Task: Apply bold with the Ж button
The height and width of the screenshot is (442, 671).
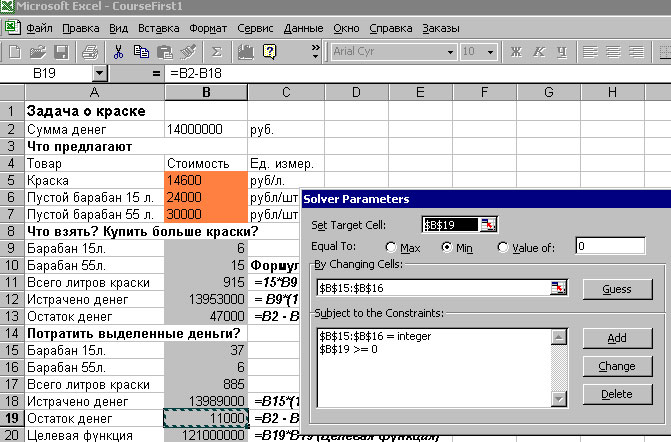Action: pos(516,51)
